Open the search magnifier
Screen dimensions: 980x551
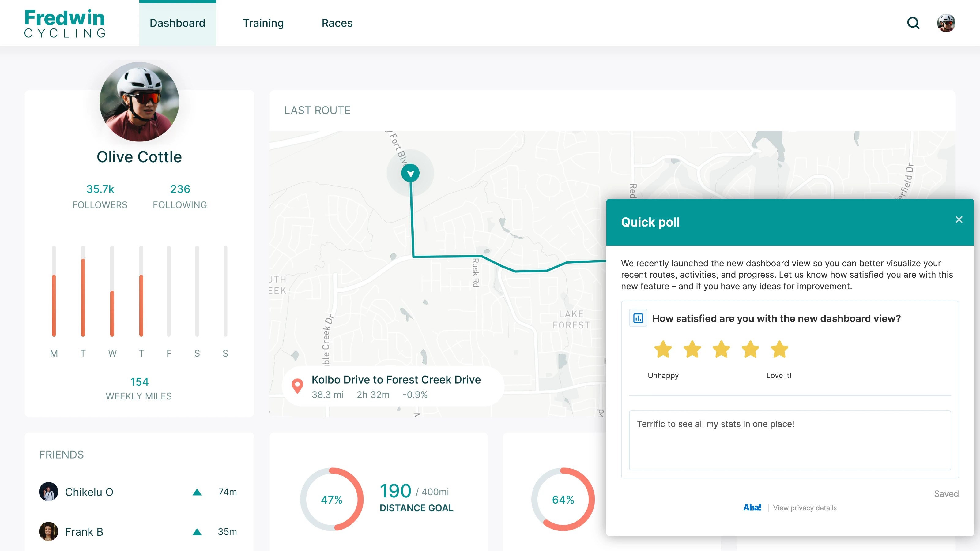[914, 23]
